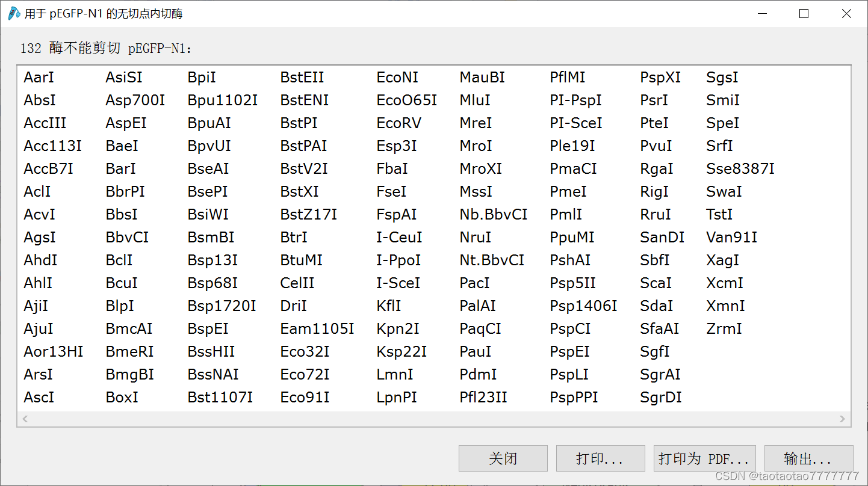The width and height of the screenshot is (868, 486).
Task: Select enzyme EcoNI
Action: pyautogui.click(x=397, y=78)
